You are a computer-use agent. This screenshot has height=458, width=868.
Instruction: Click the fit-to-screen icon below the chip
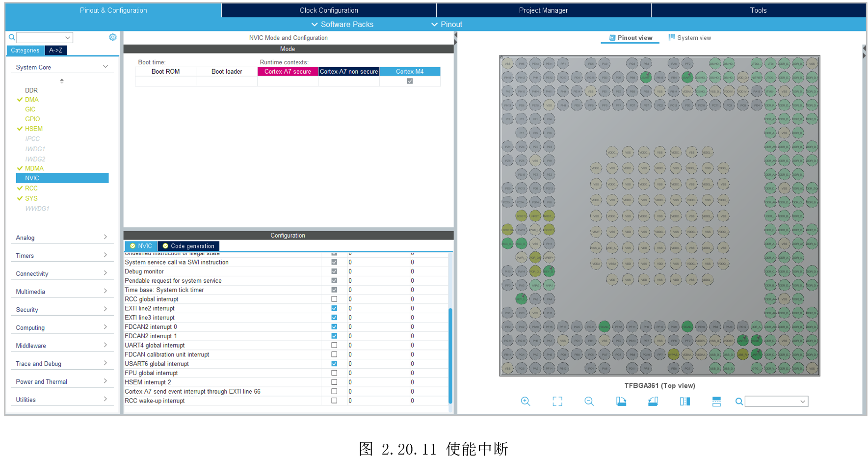(x=557, y=402)
